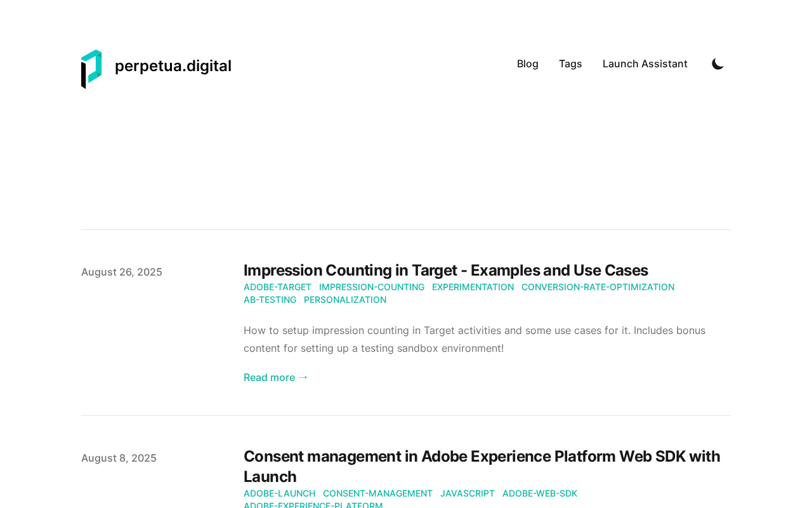This screenshot has height=508, width=812.
Task: Select the ADOBE-WEB-SDK tag
Action: [x=540, y=493]
